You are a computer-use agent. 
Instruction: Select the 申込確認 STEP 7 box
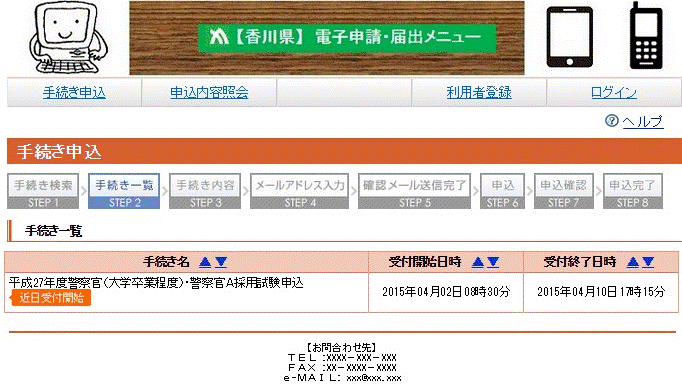564,191
